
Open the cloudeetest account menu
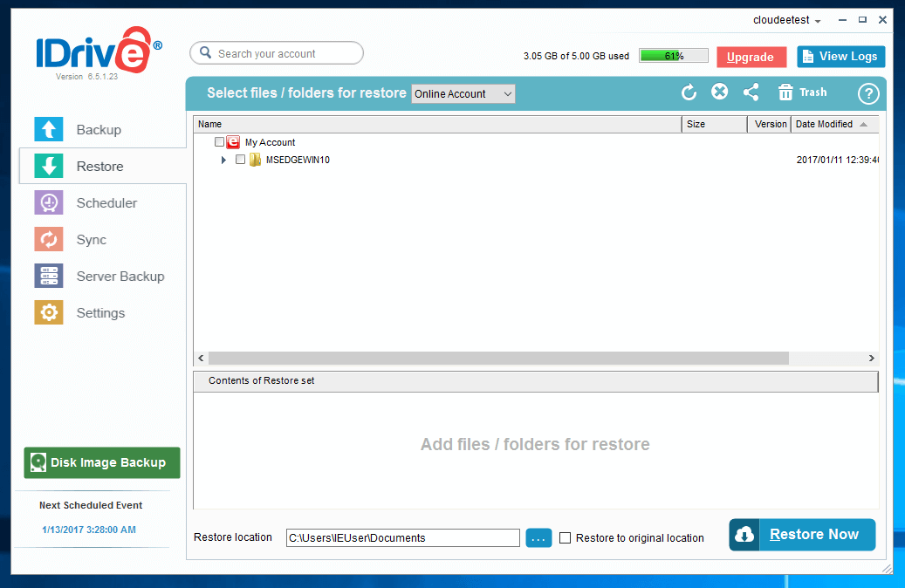coord(786,19)
